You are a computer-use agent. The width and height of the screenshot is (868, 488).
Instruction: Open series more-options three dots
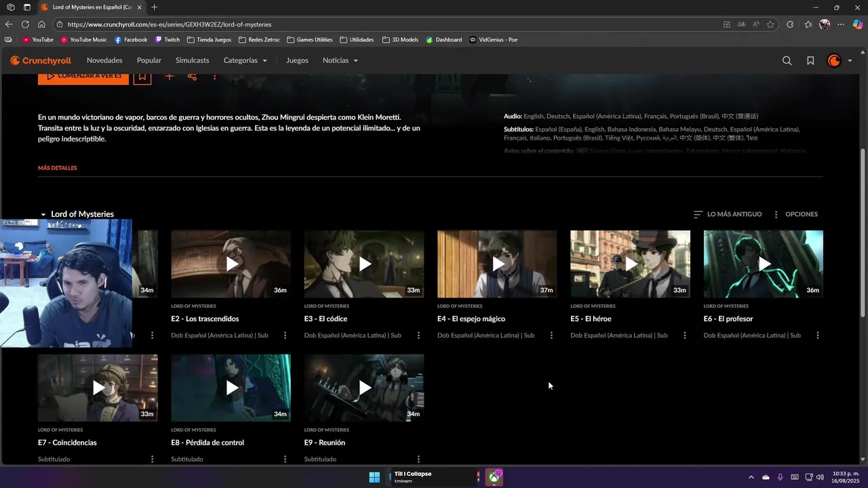pos(214,77)
